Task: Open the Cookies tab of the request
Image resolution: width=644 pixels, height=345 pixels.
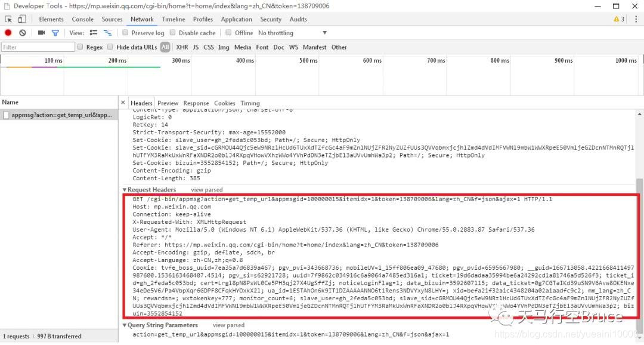Action: point(225,103)
